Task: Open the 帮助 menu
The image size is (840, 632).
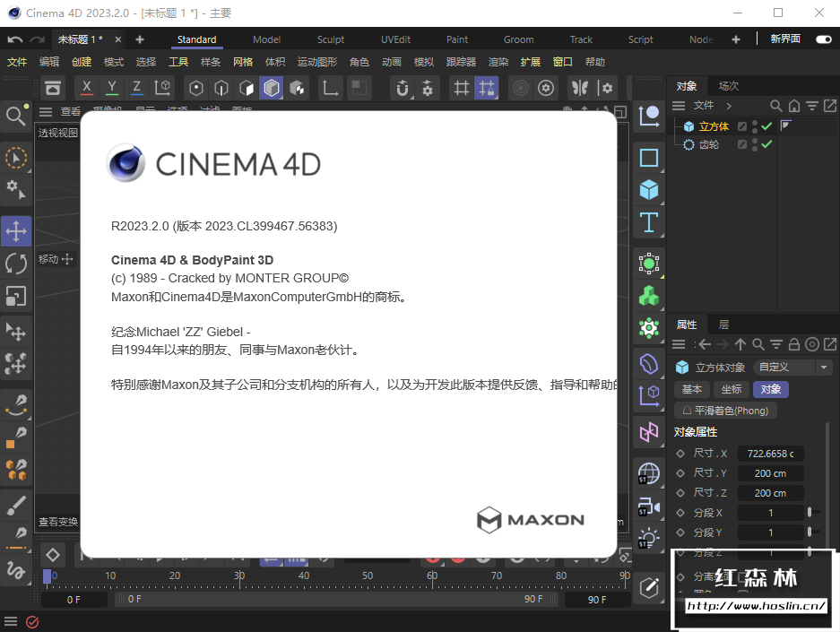Action: coord(594,62)
